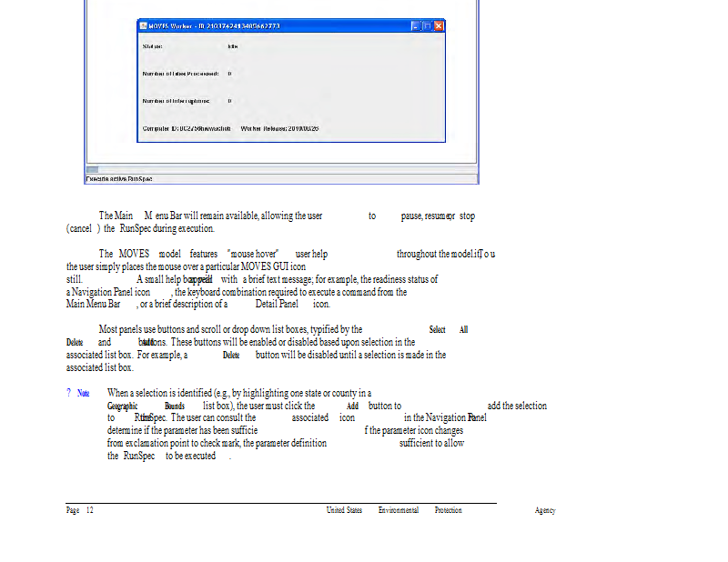Click the bold Note label
728x562 pixels.
click(x=84, y=393)
